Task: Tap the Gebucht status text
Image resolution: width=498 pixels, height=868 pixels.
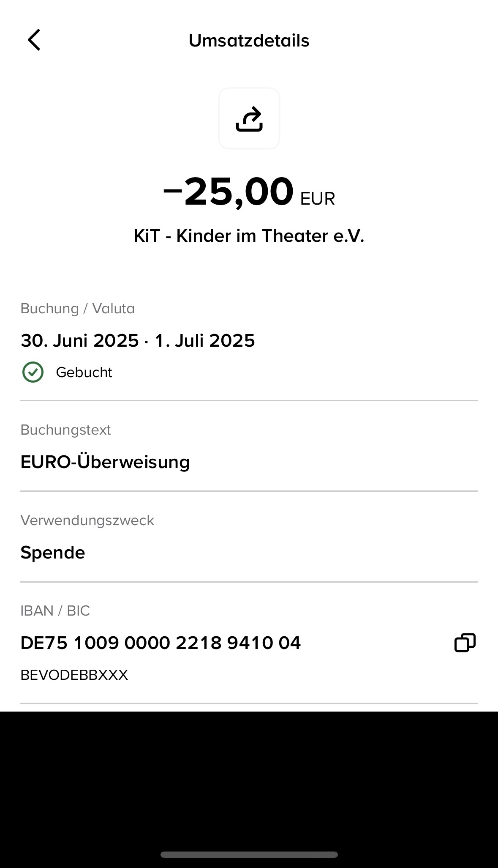Action: 84,372
